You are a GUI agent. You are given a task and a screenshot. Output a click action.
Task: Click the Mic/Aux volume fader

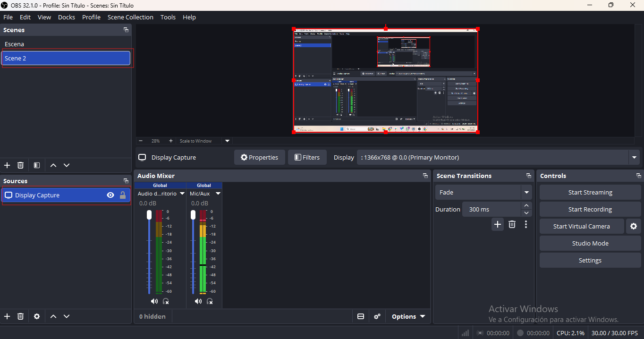click(x=193, y=215)
